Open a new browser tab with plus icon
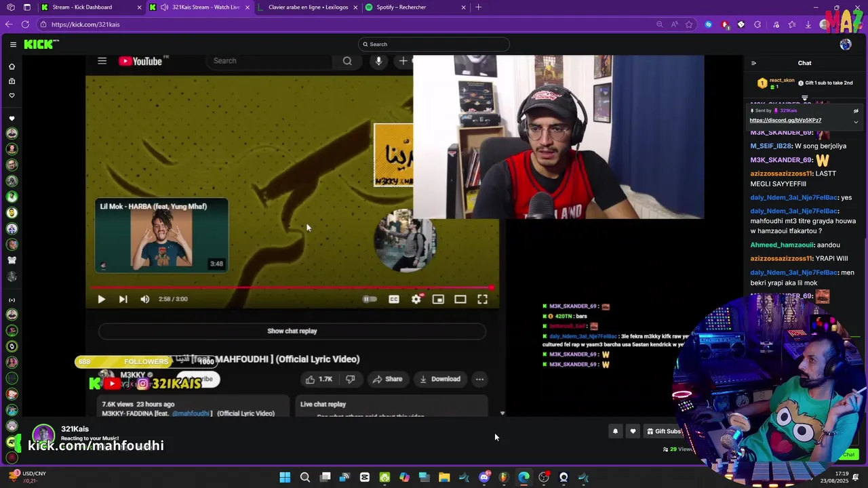Screen dimensions: 868x488 pos(478,7)
